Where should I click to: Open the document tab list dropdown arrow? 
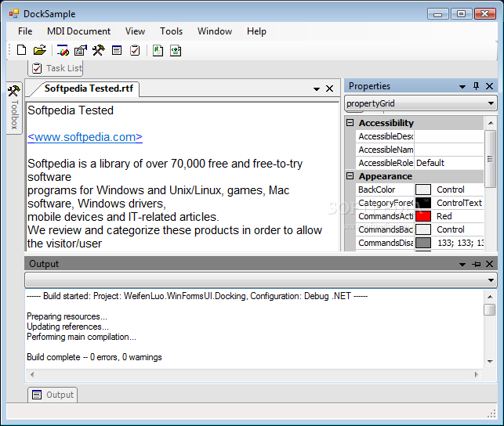click(x=317, y=89)
